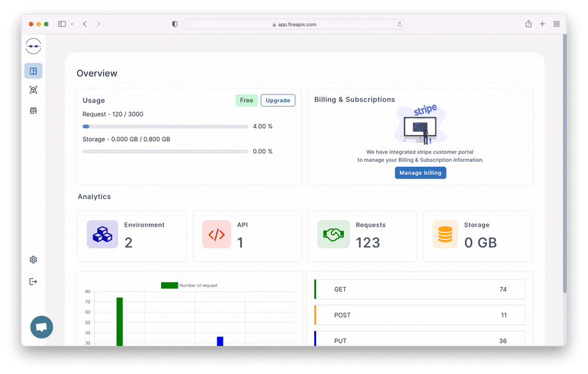The width and height of the screenshot is (588, 374).
Task: Open the Safari share icon
Action: pyautogui.click(x=529, y=24)
